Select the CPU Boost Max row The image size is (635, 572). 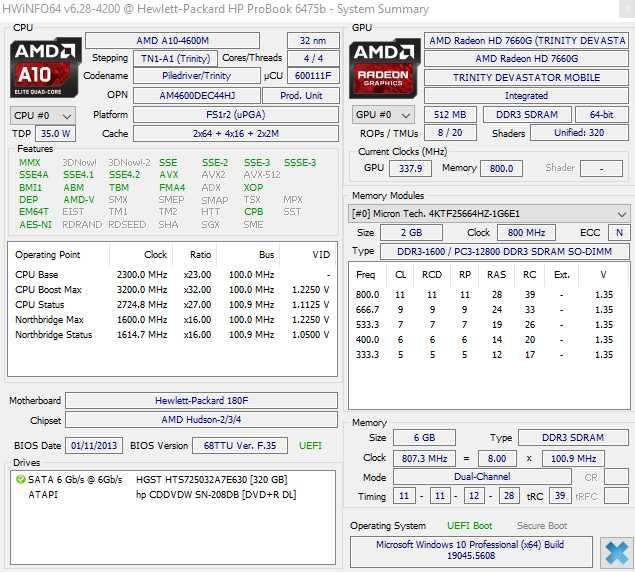click(173, 290)
